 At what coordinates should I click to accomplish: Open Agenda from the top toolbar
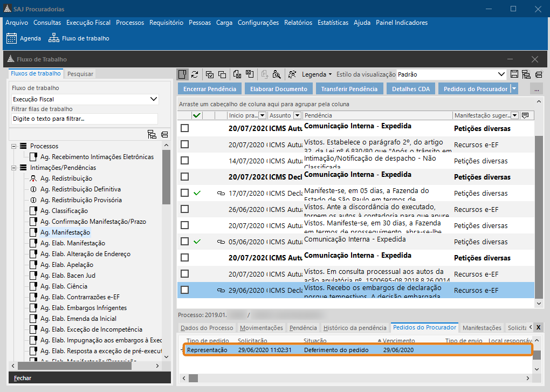coord(24,38)
